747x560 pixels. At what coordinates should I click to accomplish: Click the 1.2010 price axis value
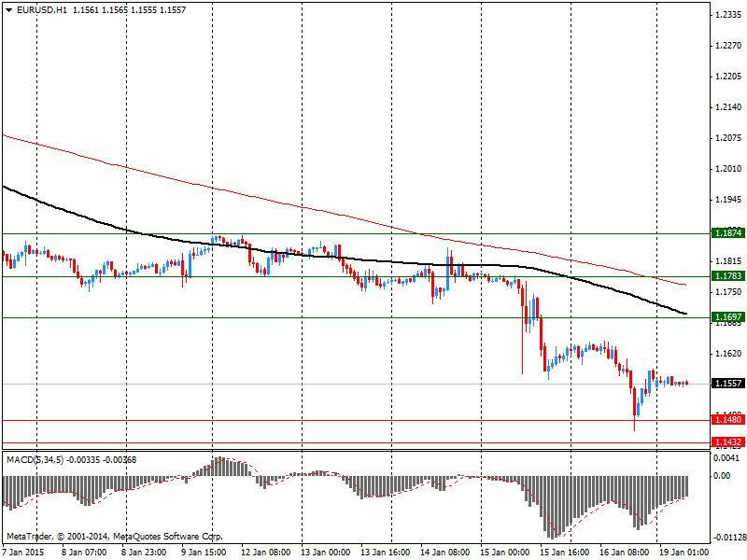728,169
